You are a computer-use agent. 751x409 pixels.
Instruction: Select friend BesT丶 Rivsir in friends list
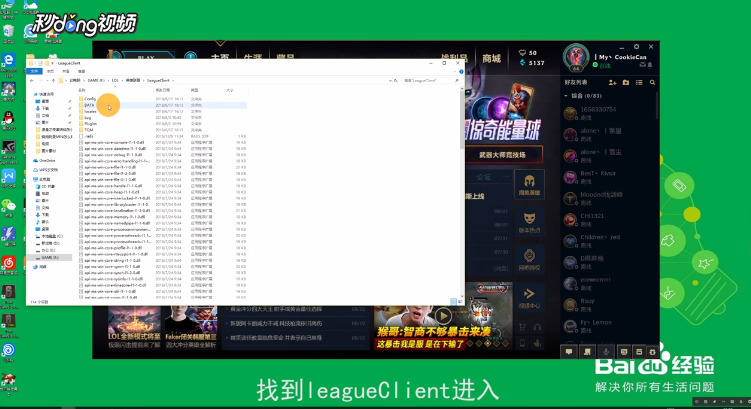tap(609, 177)
